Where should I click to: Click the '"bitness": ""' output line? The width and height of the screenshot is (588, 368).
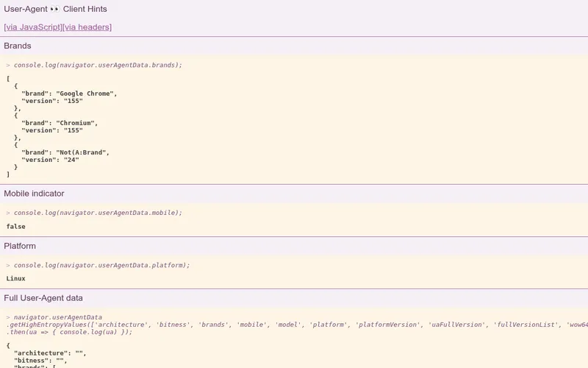[40, 361]
